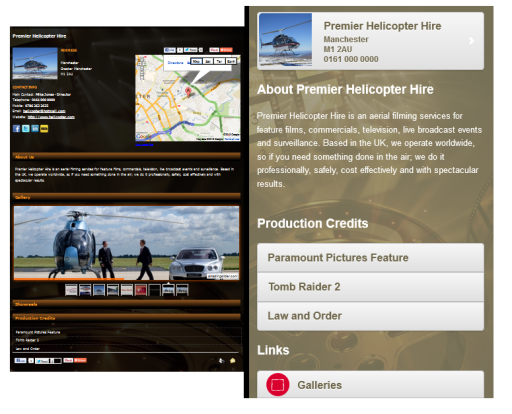The image size is (512, 414).
Task: Click the Google logo on the map
Action: pos(143,137)
